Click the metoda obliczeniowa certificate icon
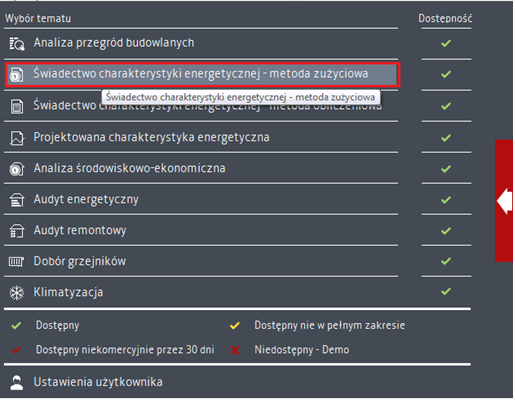The height and width of the screenshot is (400, 515). (x=17, y=107)
